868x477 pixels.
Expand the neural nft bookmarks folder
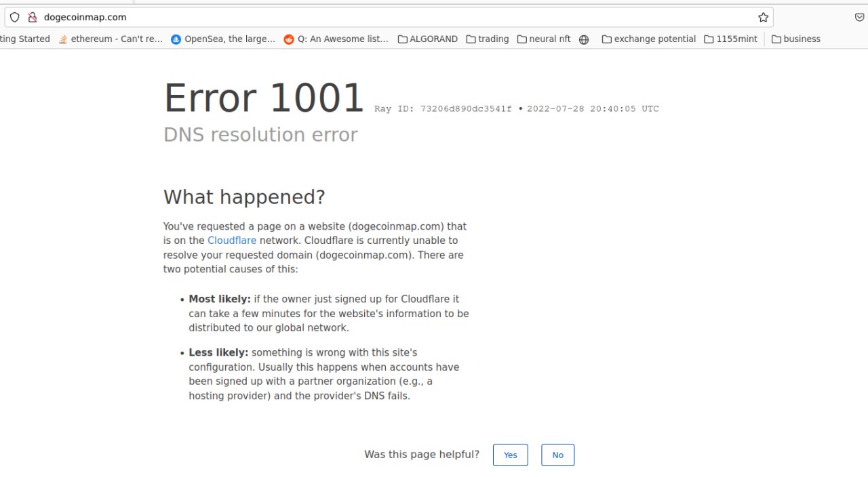(544, 39)
